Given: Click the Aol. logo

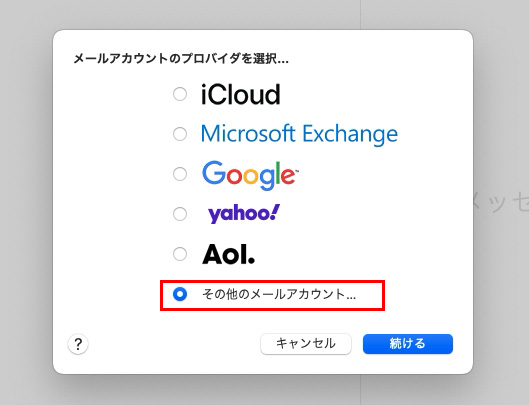Looking at the screenshot, I should [228, 254].
